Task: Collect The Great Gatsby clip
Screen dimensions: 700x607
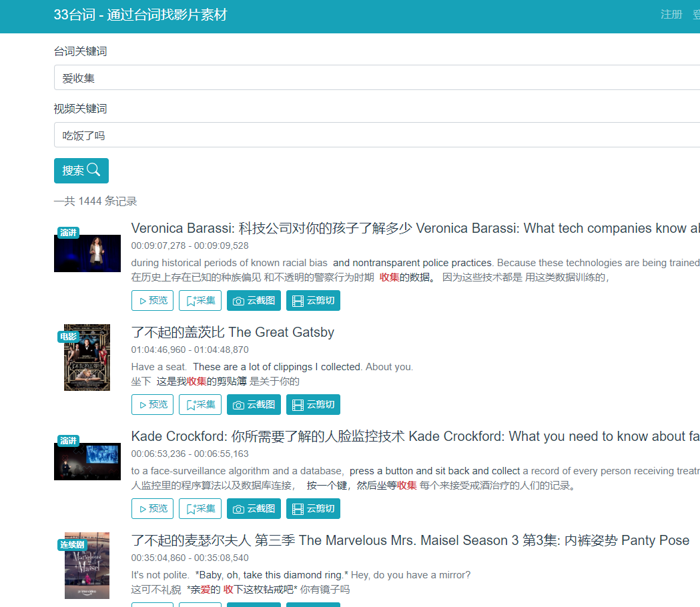Action: (x=200, y=405)
